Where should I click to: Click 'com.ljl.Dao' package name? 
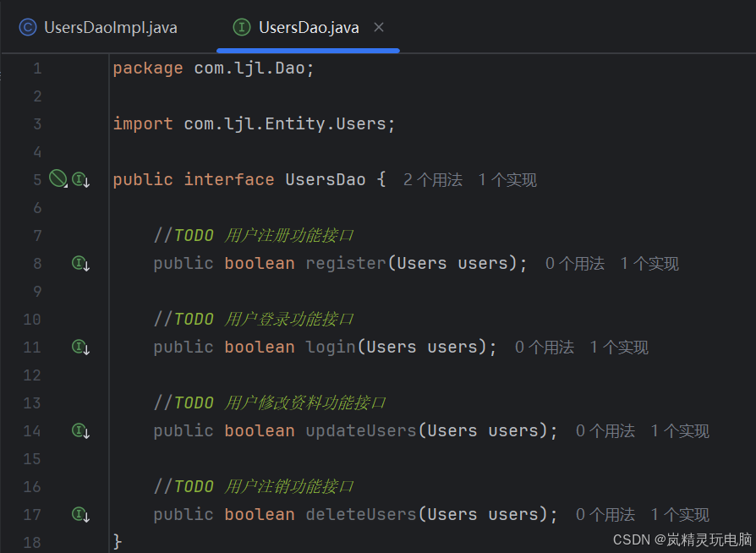(249, 68)
